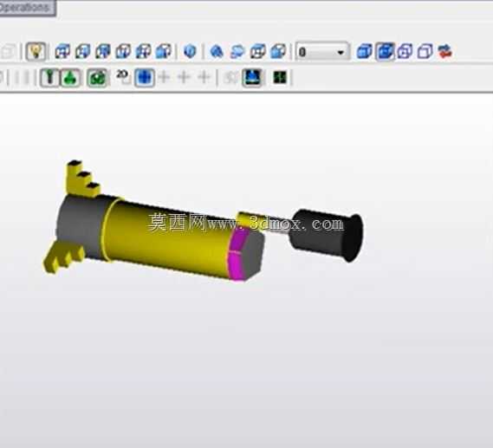
Task: Open the Operations tab
Action: click(x=27, y=8)
